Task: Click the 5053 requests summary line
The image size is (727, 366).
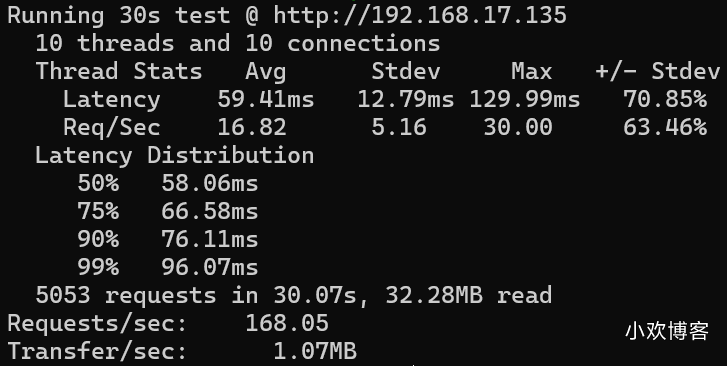Action: click(x=293, y=295)
